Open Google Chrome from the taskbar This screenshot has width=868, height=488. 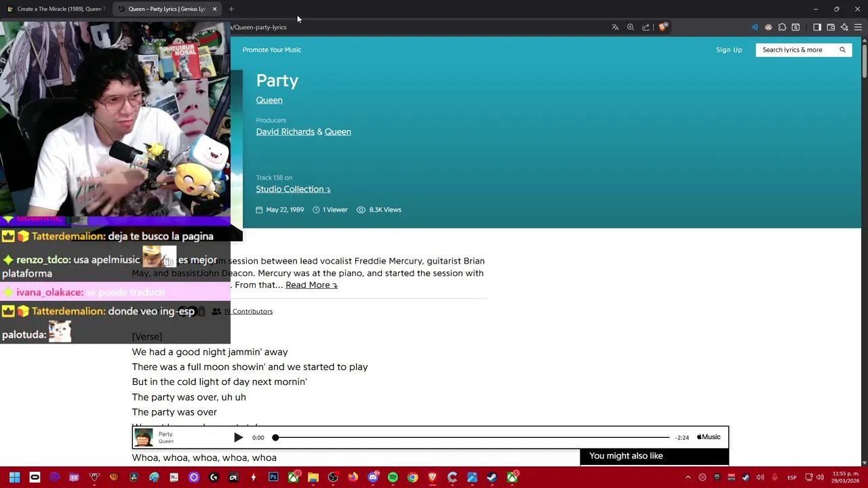(x=412, y=477)
